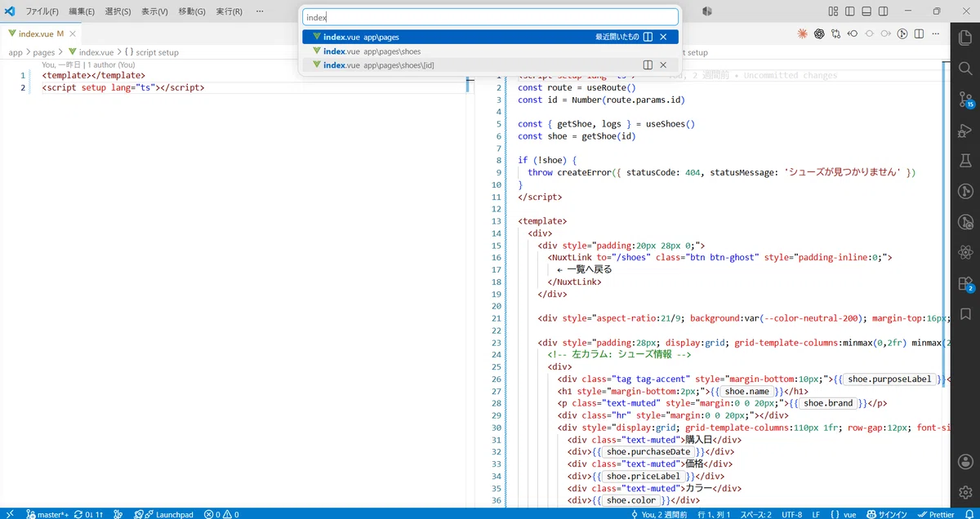Open the editor More Actions ellipsis
Image resolution: width=980 pixels, height=519 pixels.
point(936,33)
